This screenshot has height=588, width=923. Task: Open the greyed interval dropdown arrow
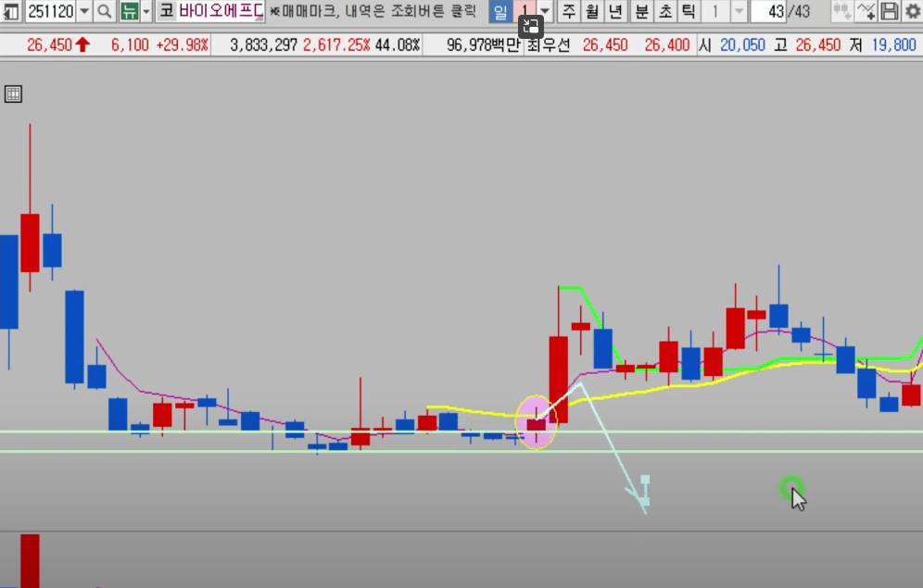pyautogui.click(x=739, y=11)
